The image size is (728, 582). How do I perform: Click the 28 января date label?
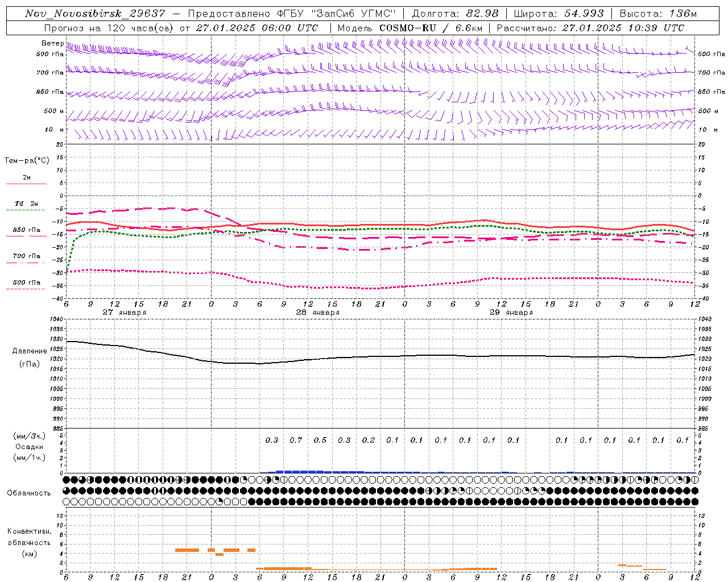click(317, 313)
